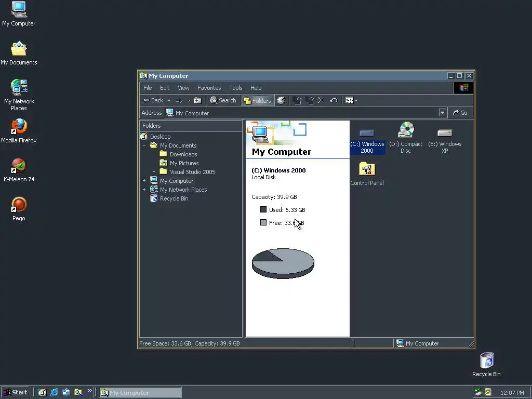
Task: Click the My Computer desktop icon
Action: pyautogui.click(x=19, y=14)
